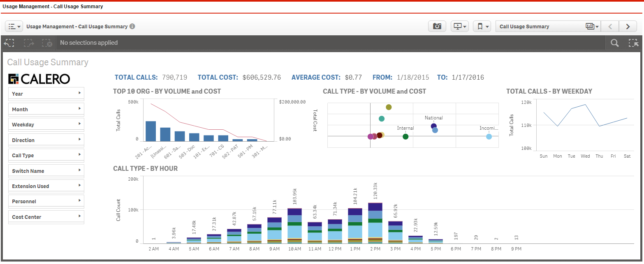
Task: Click the Calero logo
Action: pyautogui.click(x=39, y=79)
